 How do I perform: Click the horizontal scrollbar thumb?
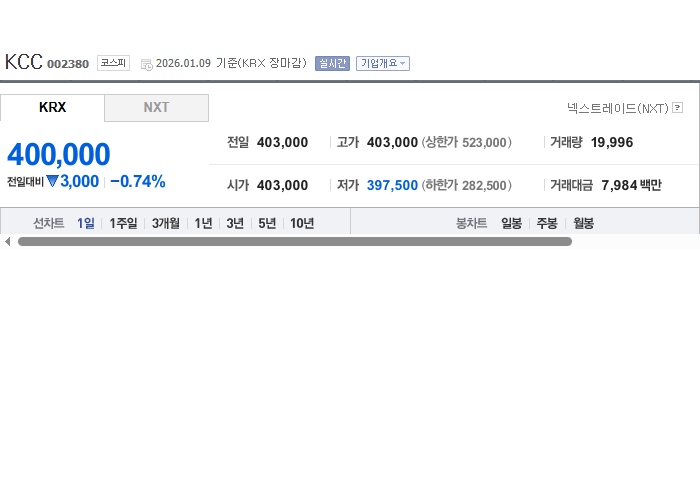click(x=295, y=241)
